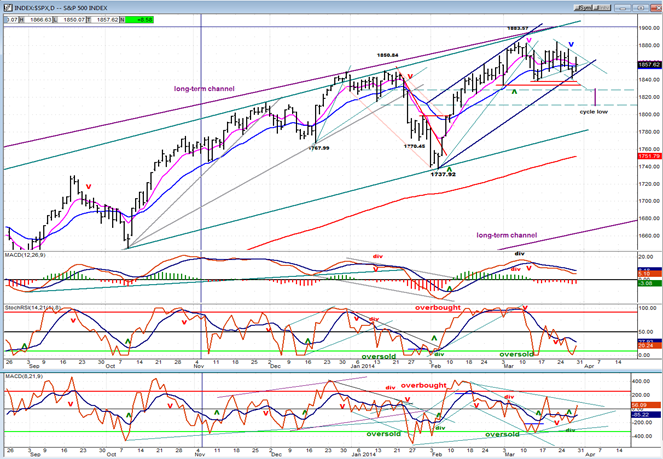663x459 pixels.
Task: Select the StochRSI indicator label
Action: tap(30, 308)
